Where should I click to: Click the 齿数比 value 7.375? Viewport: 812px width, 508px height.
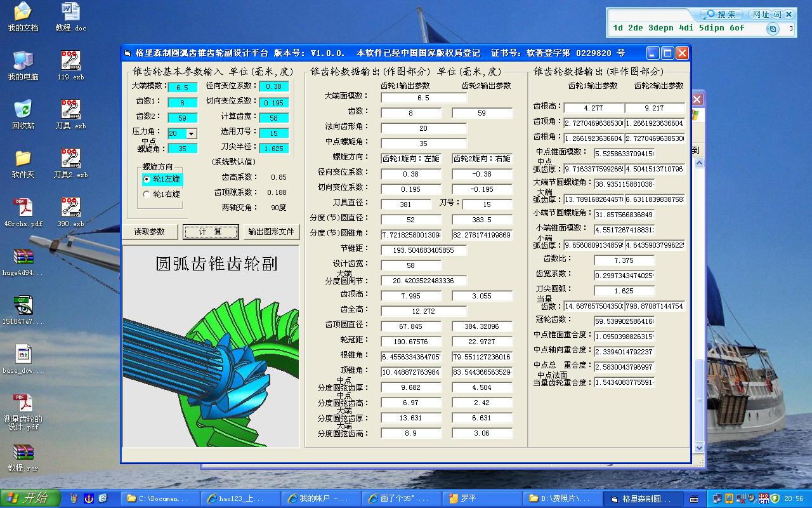(624, 260)
